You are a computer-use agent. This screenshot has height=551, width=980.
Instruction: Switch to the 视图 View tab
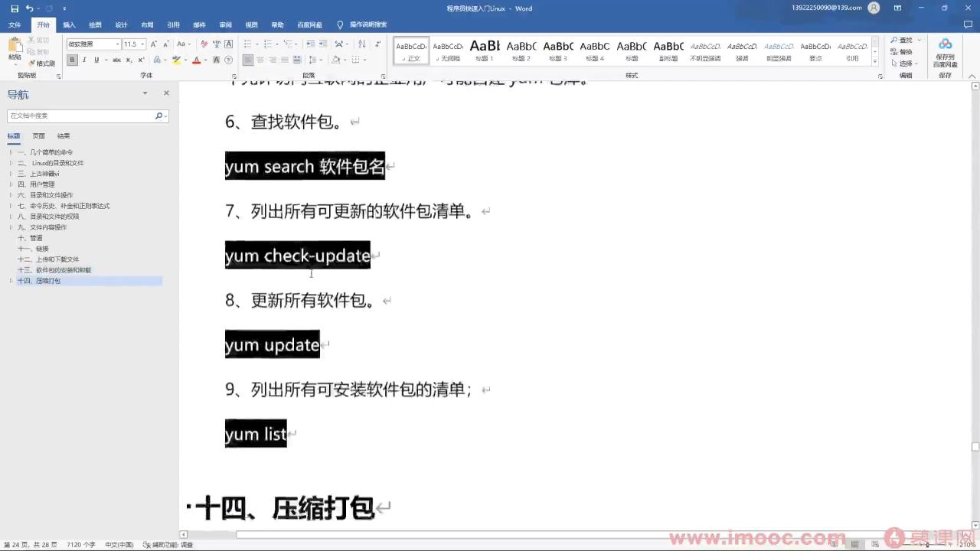pos(251,24)
